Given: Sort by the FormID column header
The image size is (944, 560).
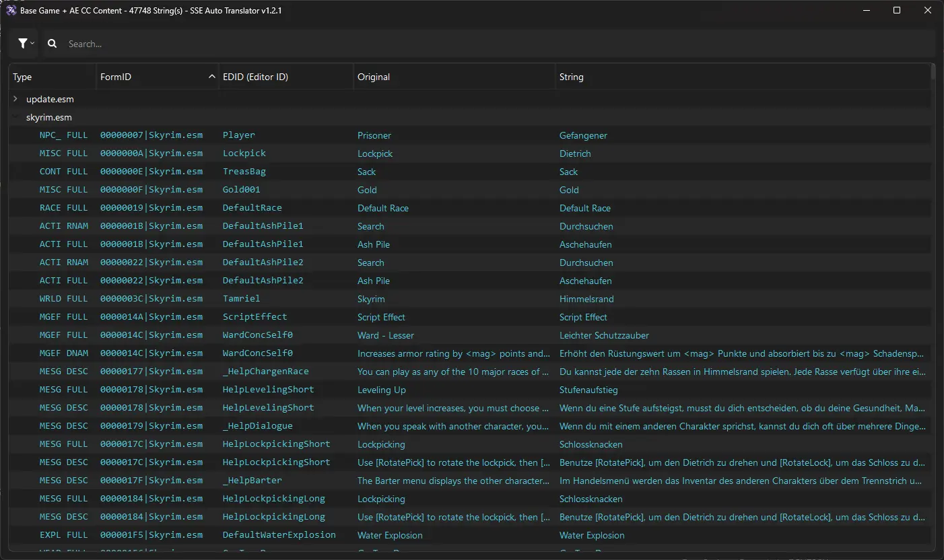Looking at the screenshot, I should [x=158, y=77].
